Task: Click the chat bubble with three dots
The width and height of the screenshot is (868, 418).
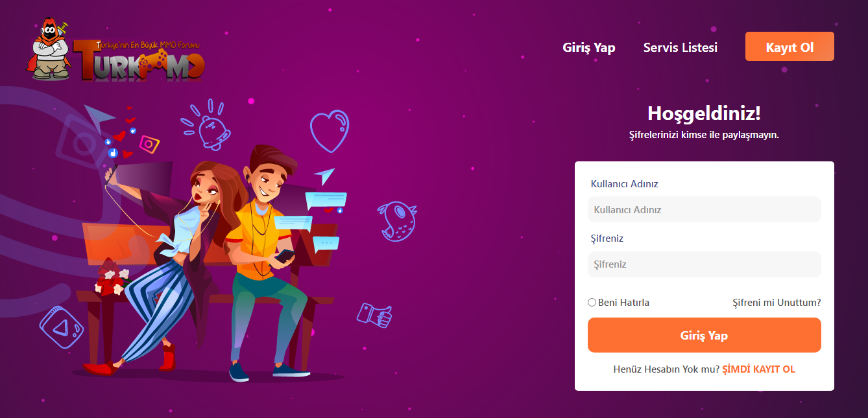Action: pyautogui.click(x=326, y=244)
